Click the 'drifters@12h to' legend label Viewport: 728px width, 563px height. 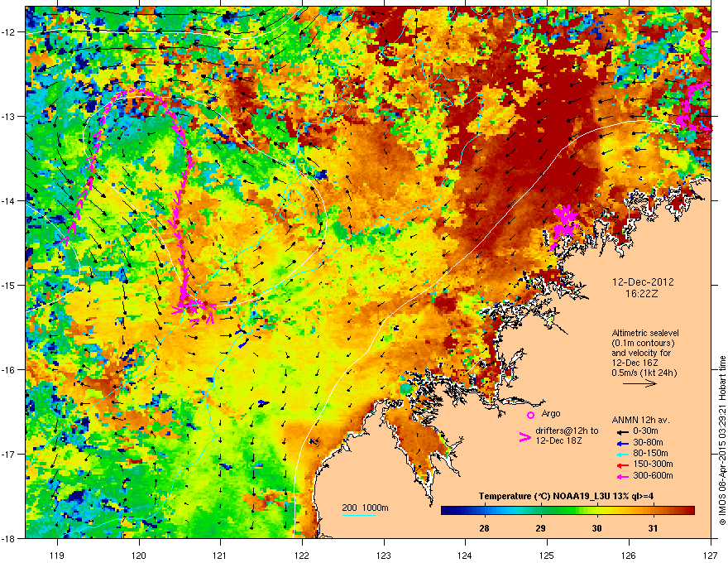click(x=567, y=431)
